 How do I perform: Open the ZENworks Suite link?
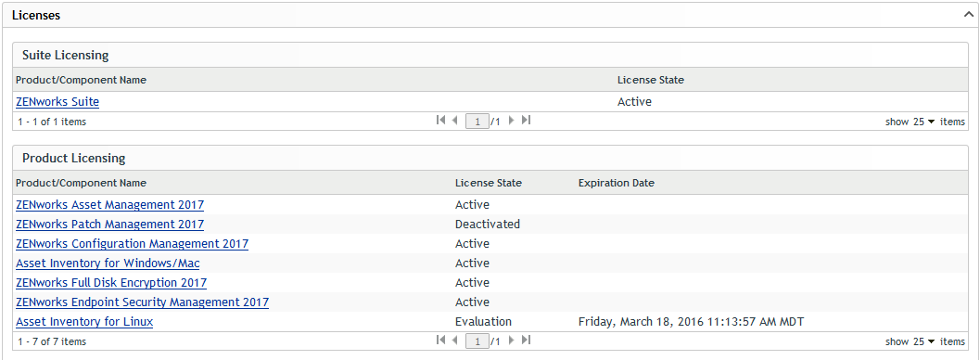57,101
